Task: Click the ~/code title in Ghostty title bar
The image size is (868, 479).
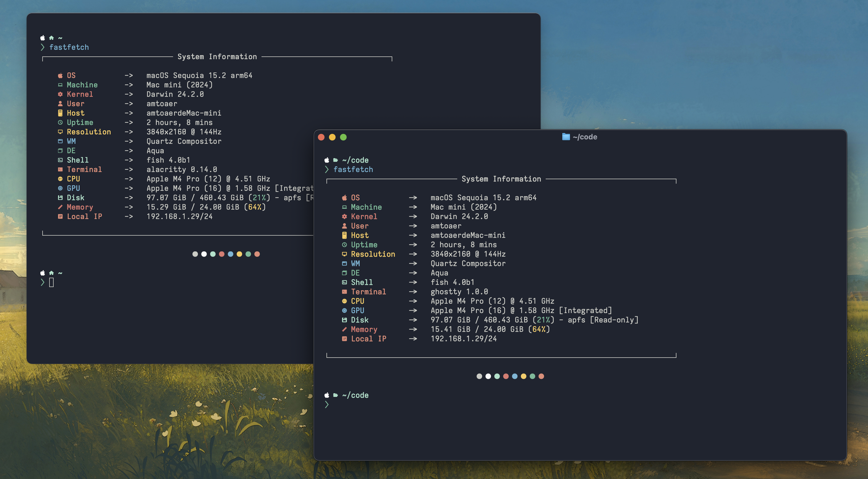Action: [x=585, y=137]
